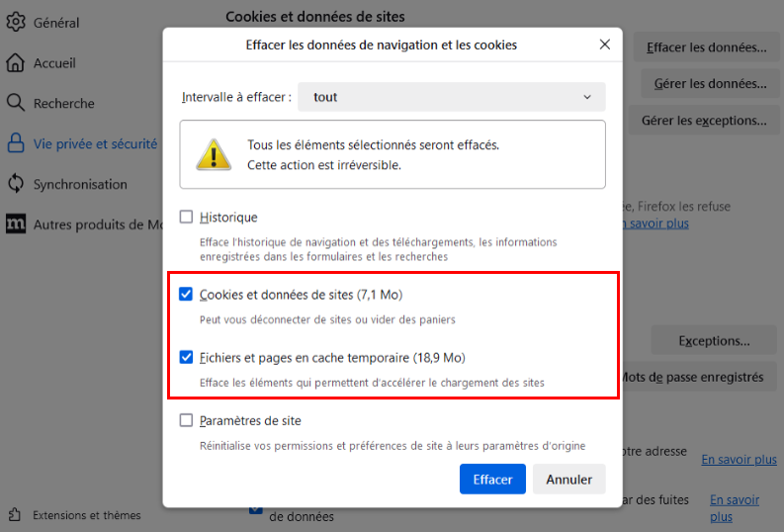Dismiss the dialog using Annuler
The height and width of the screenshot is (532, 784).
point(569,479)
